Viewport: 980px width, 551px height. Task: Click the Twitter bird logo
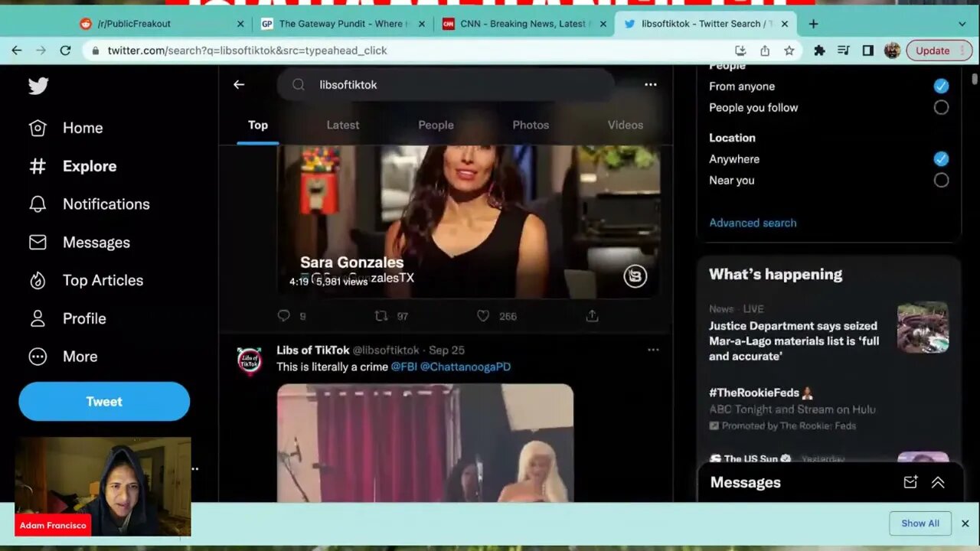pos(38,86)
